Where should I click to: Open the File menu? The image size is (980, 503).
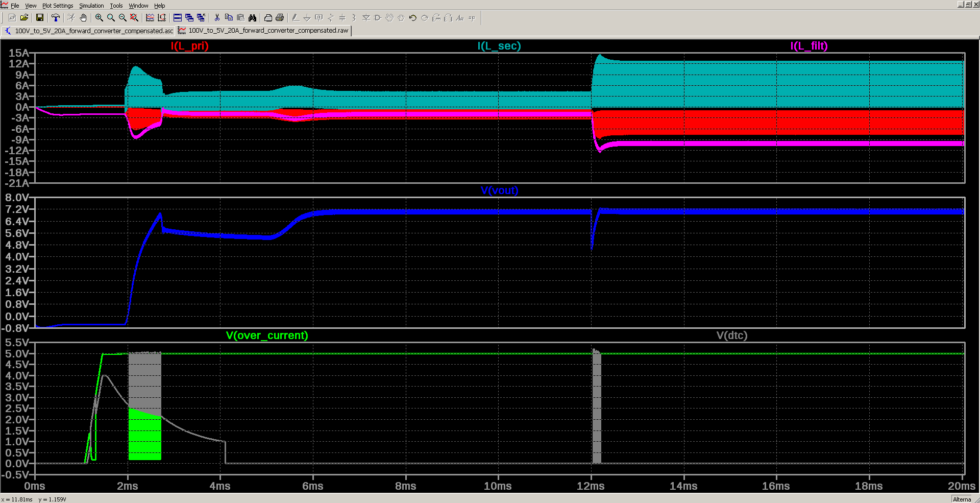(x=15, y=6)
